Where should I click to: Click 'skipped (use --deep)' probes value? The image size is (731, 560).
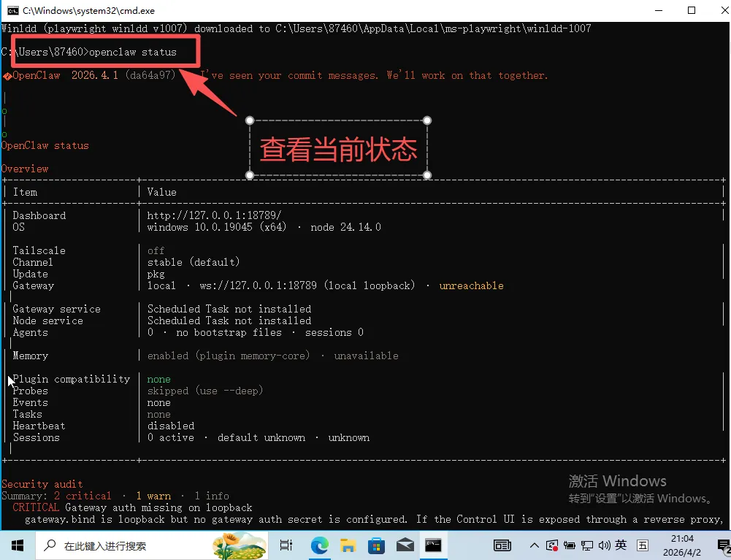pyautogui.click(x=205, y=391)
